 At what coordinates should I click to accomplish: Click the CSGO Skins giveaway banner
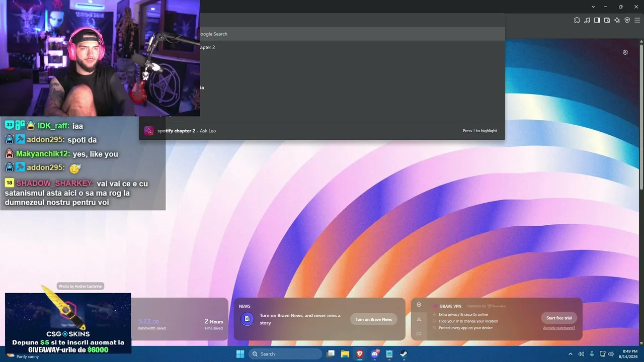(x=68, y=323)
